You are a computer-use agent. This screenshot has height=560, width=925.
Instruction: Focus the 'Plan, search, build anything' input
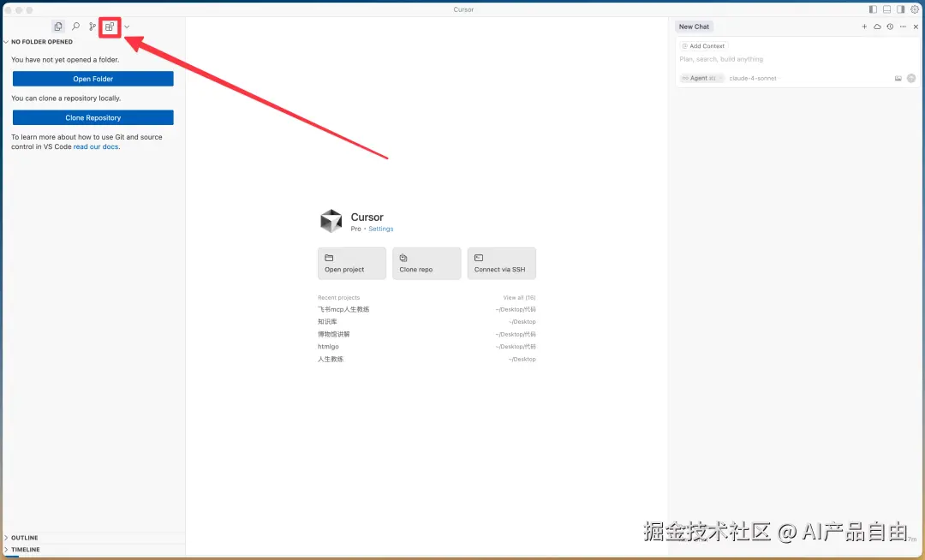(x=797, y=59)
